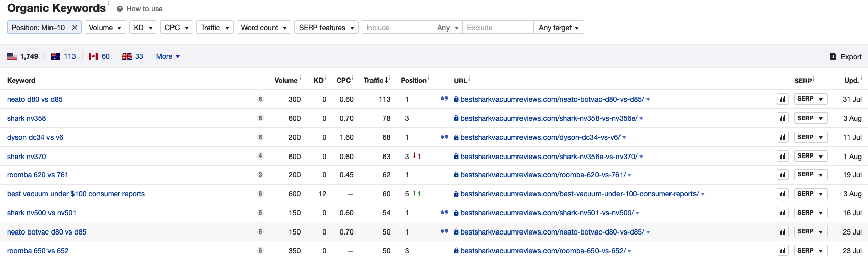The image size is (868, 260).
Task: Click featured snippet quote icon for dyson dc34 vs v6
Action: click(444, 137)
